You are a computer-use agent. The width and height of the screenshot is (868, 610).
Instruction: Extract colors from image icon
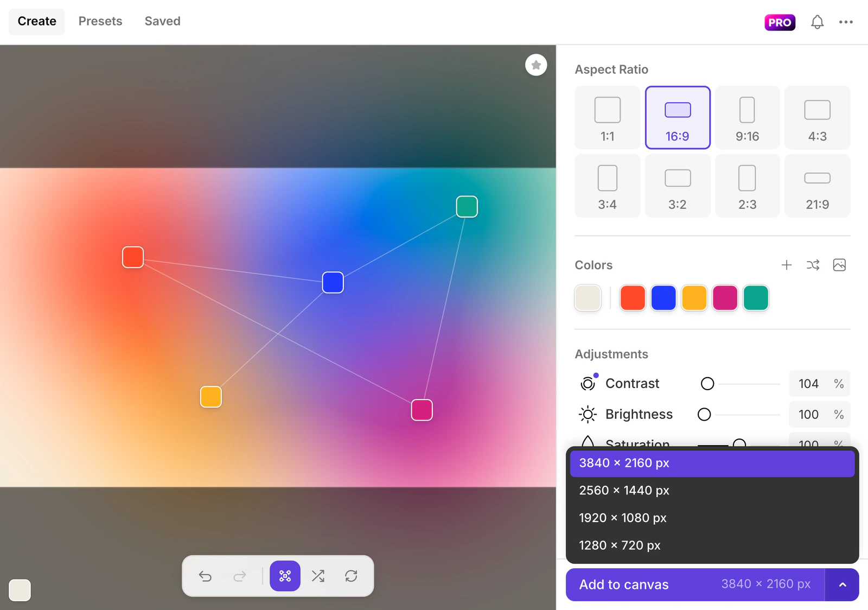(x=839, y=265)
